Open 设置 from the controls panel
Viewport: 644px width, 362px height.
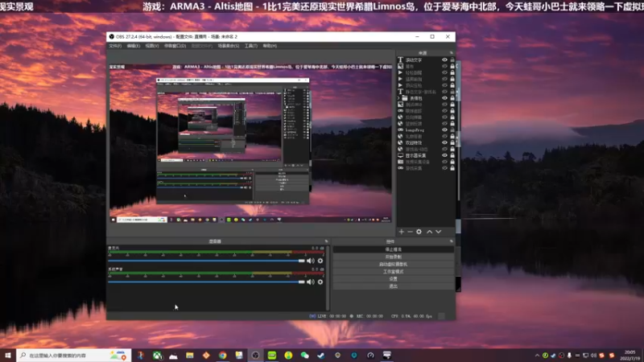[x=394, y=279]
